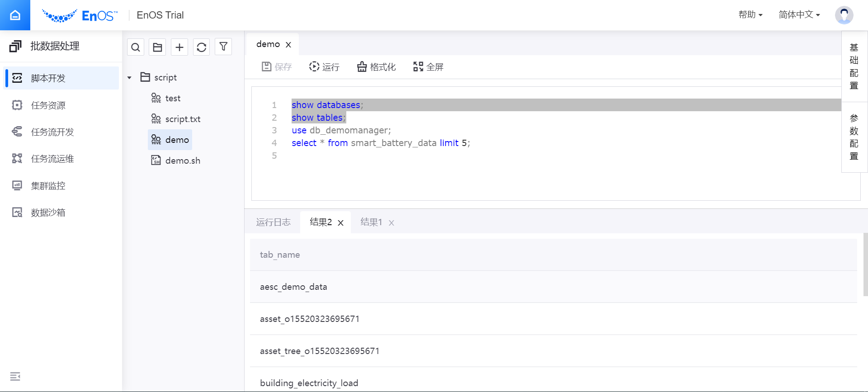Collapse the script folder tree

click(x=129, y=78)
